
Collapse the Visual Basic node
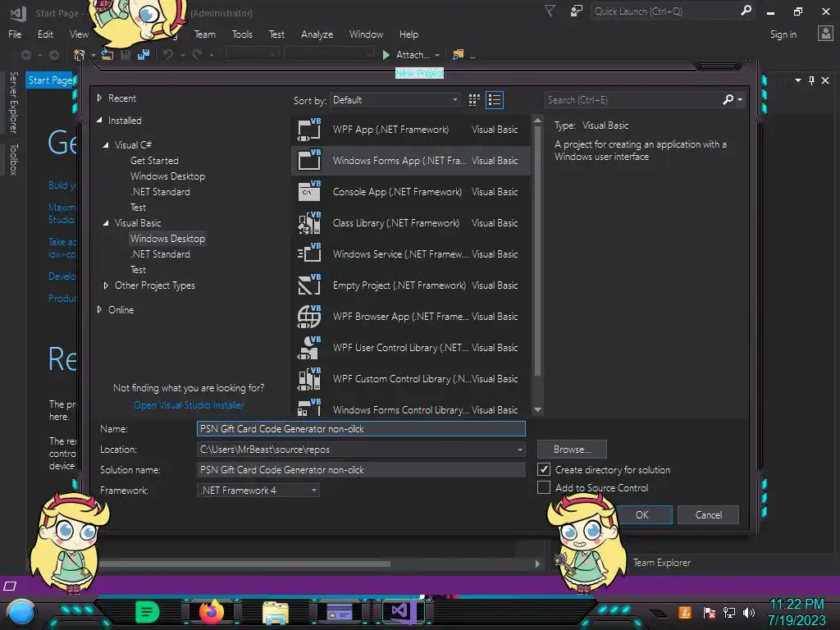(106, 223)
